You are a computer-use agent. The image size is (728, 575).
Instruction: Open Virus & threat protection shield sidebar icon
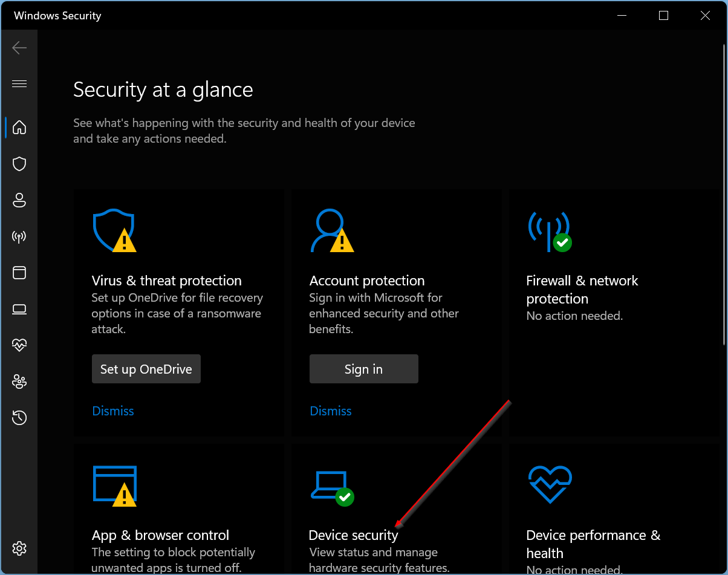pyautogui.click(x=19, y=164)
